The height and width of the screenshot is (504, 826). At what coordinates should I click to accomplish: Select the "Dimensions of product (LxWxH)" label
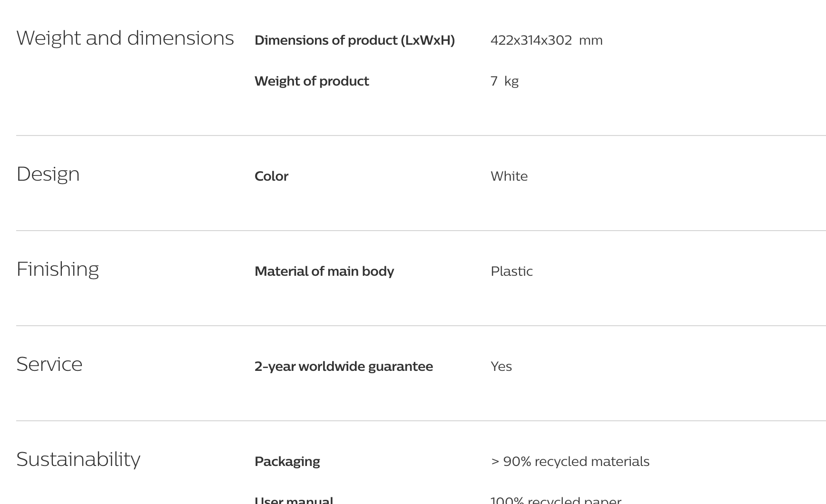point(354,40)
